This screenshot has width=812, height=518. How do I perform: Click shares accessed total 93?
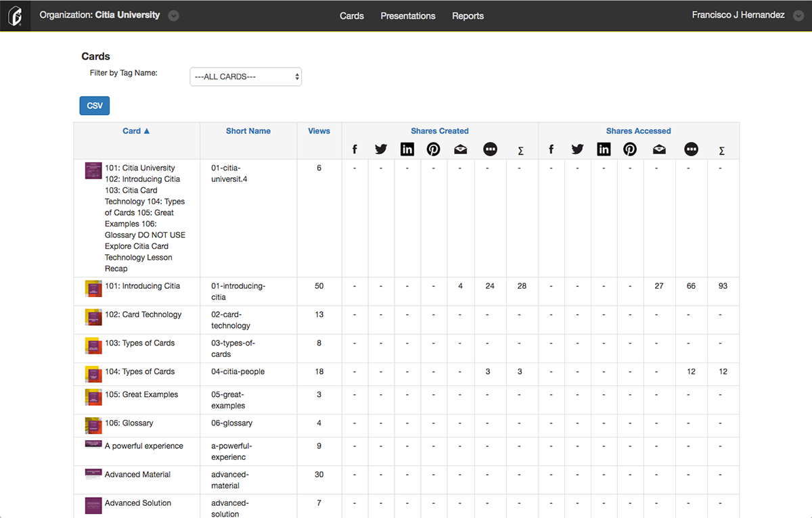[723, 286]
